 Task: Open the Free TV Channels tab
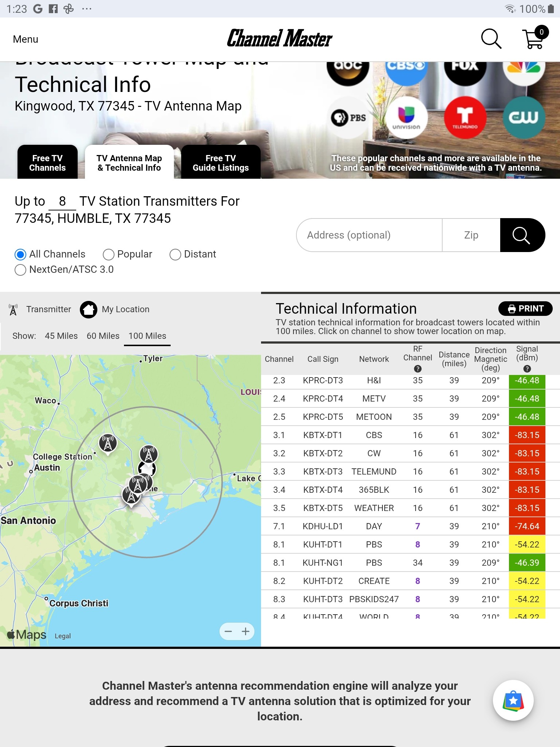[47, 162]
